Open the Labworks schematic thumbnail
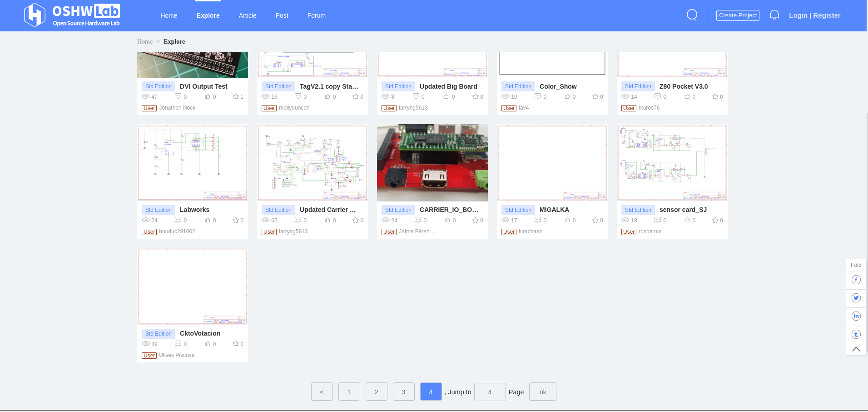The image size is (868, 412). coord(193,163)
